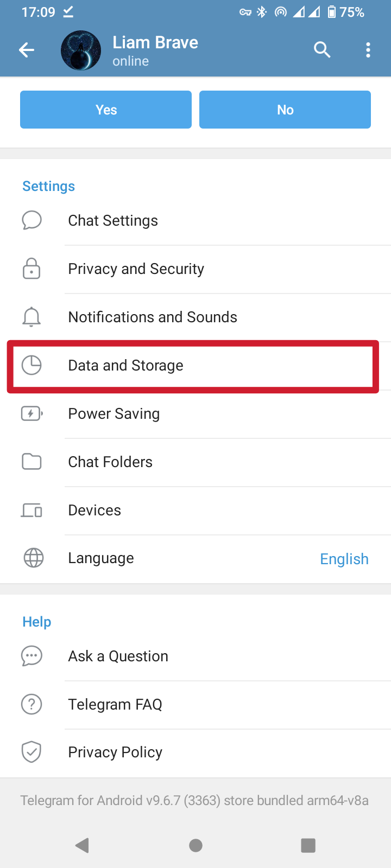391x868 pixels.
Task: Open the Telegram FAQ link
Action: (115, 704)
